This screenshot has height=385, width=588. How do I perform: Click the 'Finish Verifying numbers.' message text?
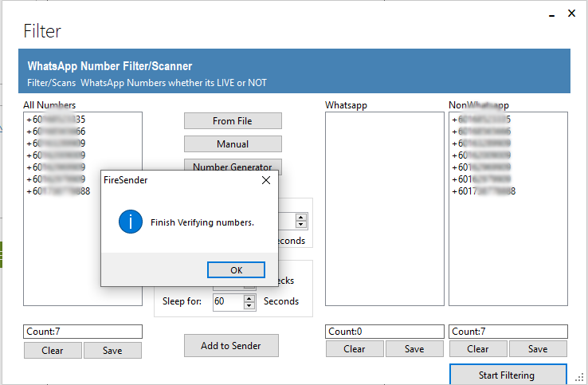point(202,222)
